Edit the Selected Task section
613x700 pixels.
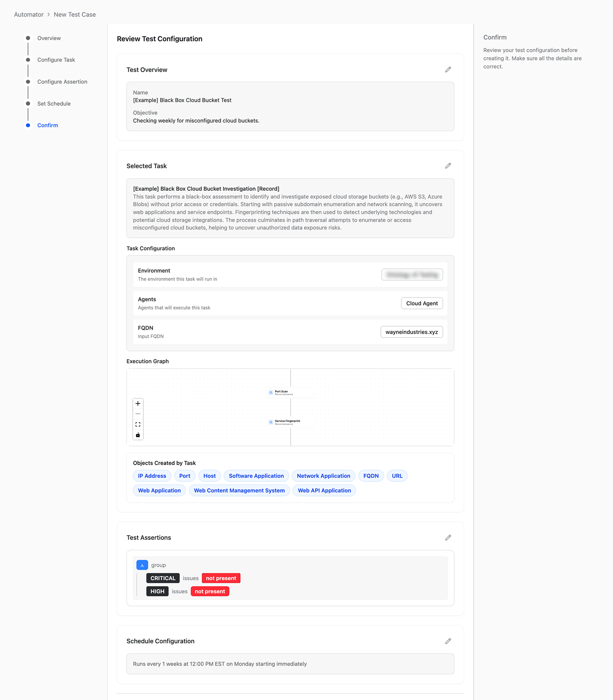448,166
